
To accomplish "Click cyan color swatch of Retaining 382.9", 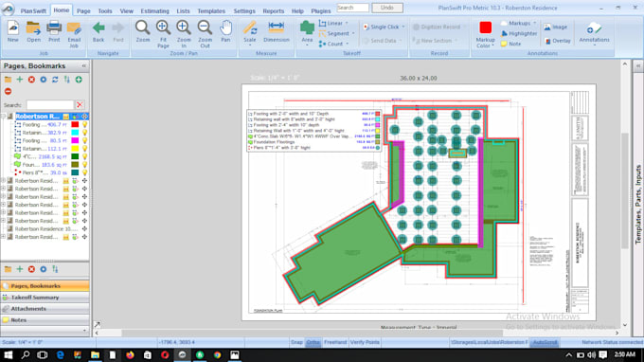I will tap(75, 133).
